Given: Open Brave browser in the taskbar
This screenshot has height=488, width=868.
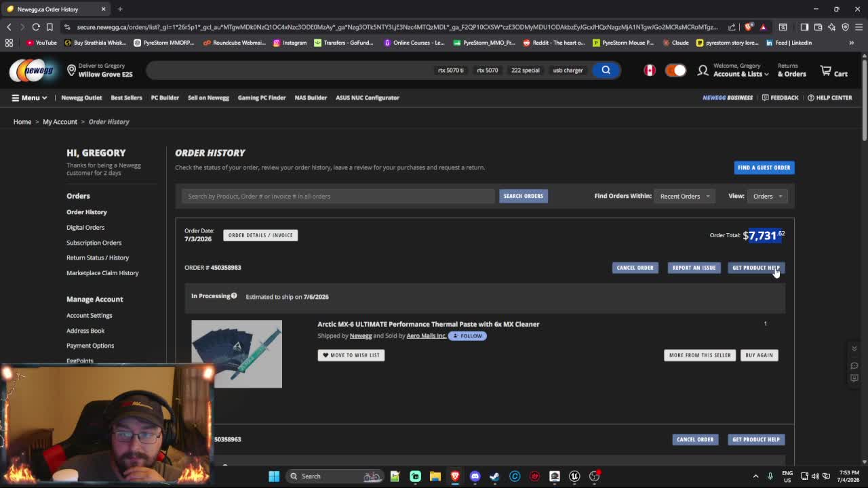Looking at the screenshot, I should [455, 476].
